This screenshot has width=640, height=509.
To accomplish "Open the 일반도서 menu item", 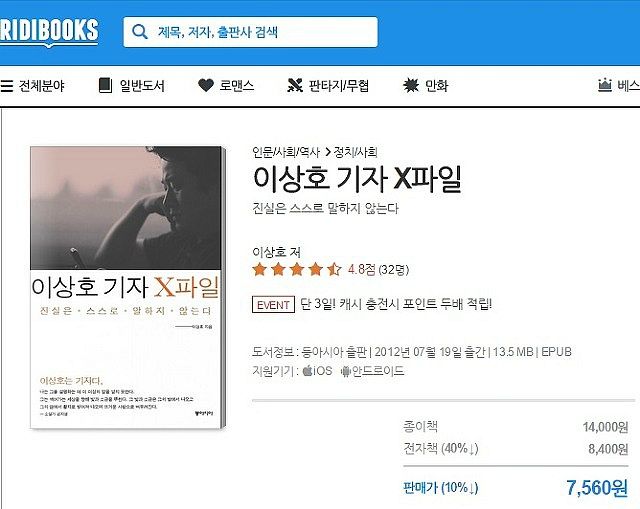I will pos(142,86).
